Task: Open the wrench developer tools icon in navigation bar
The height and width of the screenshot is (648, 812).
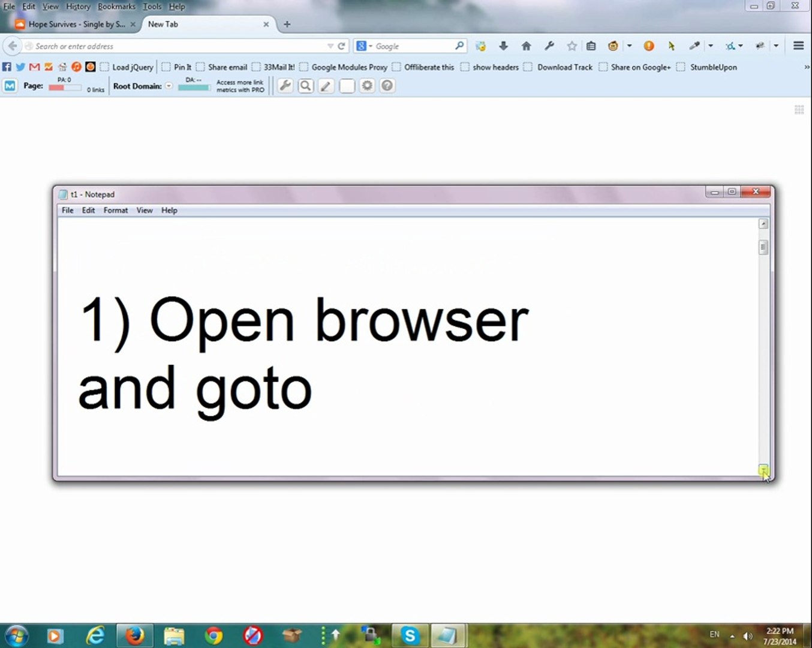Action: 549,46
